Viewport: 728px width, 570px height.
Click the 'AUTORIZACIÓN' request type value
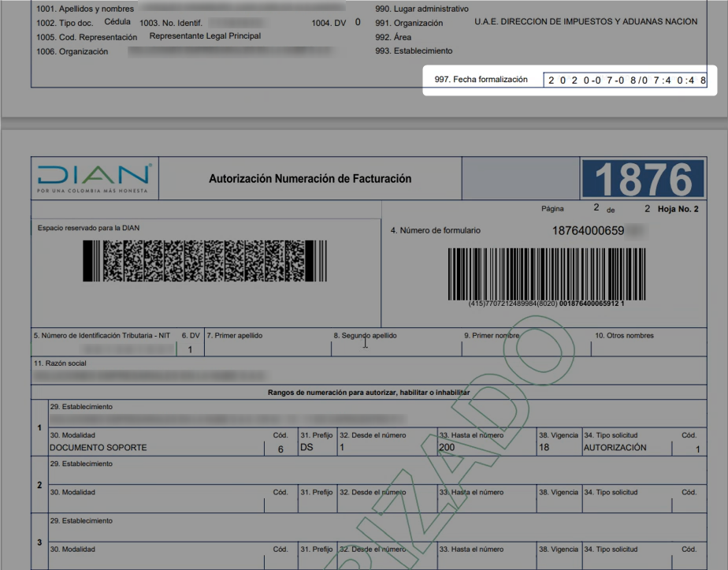615,447
